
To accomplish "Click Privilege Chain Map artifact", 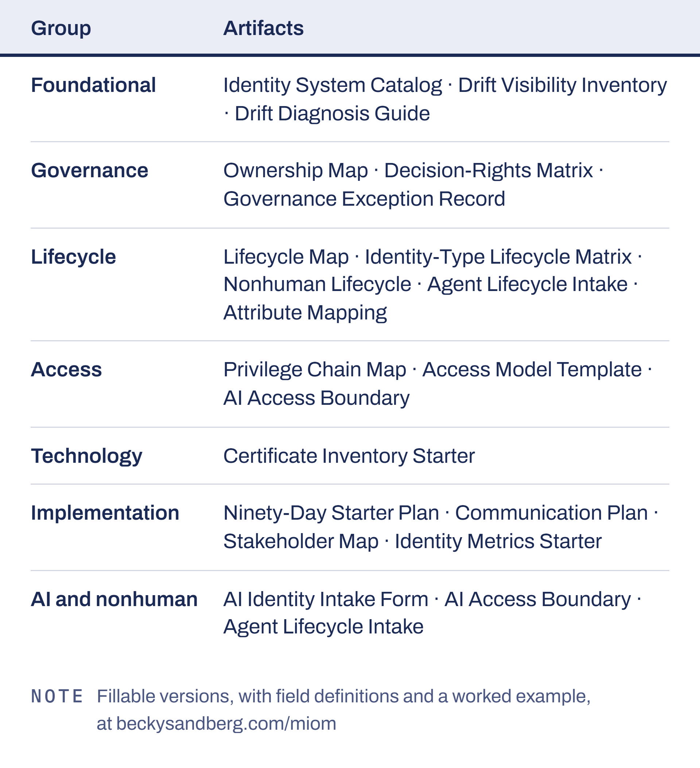I will pyautogui.click(x=315, y=370).
